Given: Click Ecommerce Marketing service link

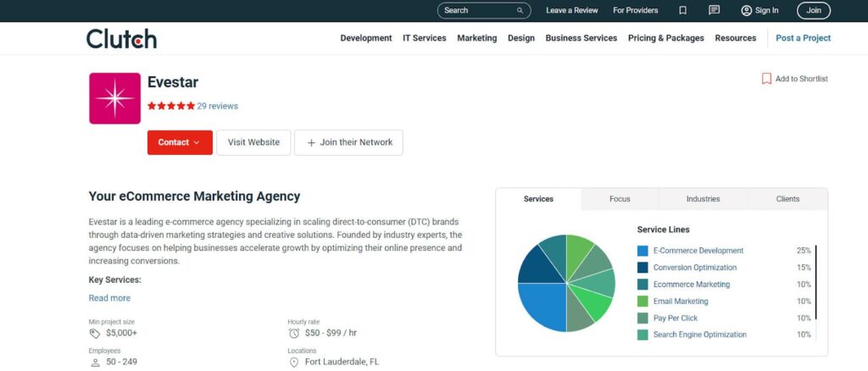Looking at the screenshot, I should (692, 285).
